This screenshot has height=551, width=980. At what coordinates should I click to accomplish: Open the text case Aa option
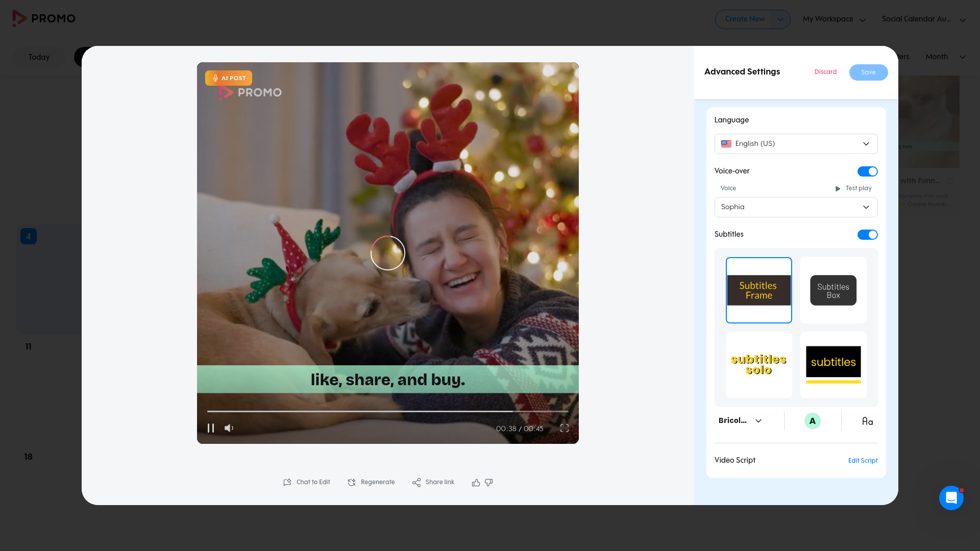867,421
